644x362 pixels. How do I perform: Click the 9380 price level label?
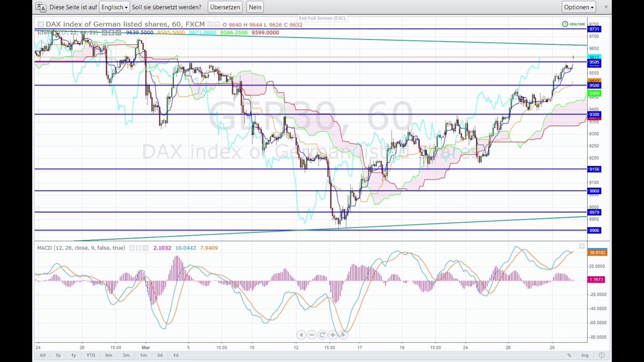click(x=594, y=115)
